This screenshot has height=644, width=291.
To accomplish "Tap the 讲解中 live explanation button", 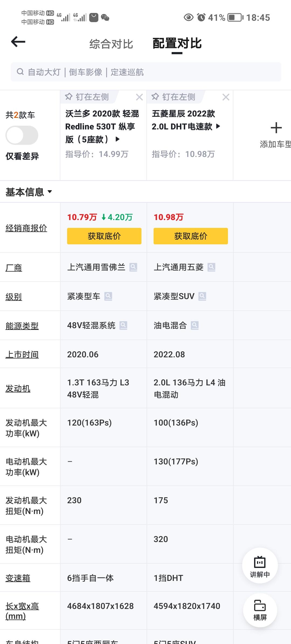I will pyautogui.click(x=260, y=566).
